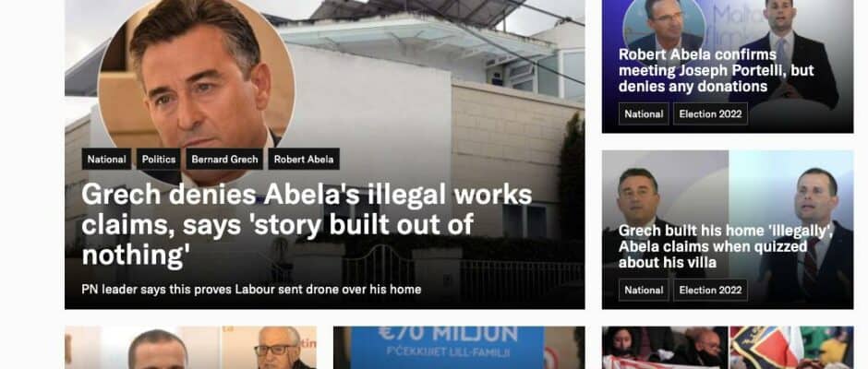Open the Bernard Grech tag
868x369 pixels.
224,160
